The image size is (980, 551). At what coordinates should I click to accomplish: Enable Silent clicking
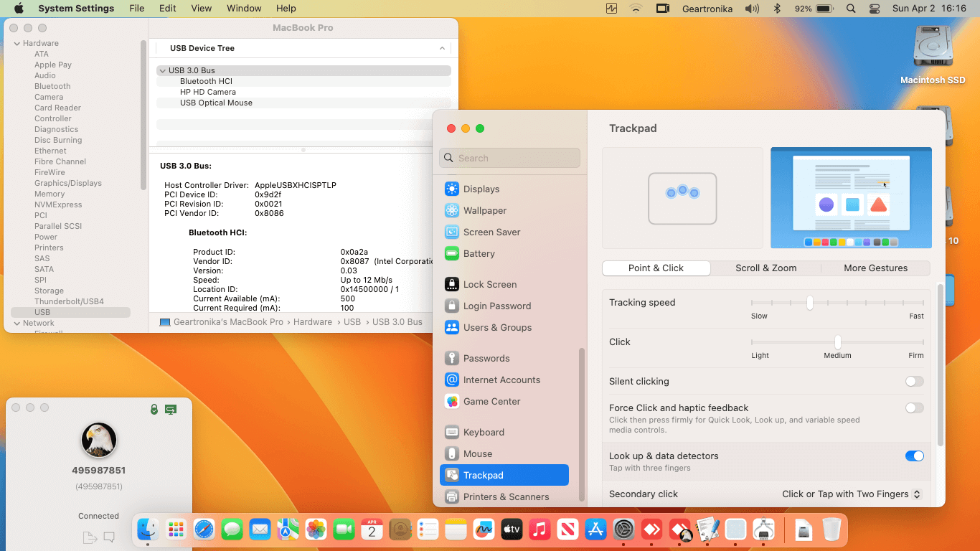coord(915,382)
